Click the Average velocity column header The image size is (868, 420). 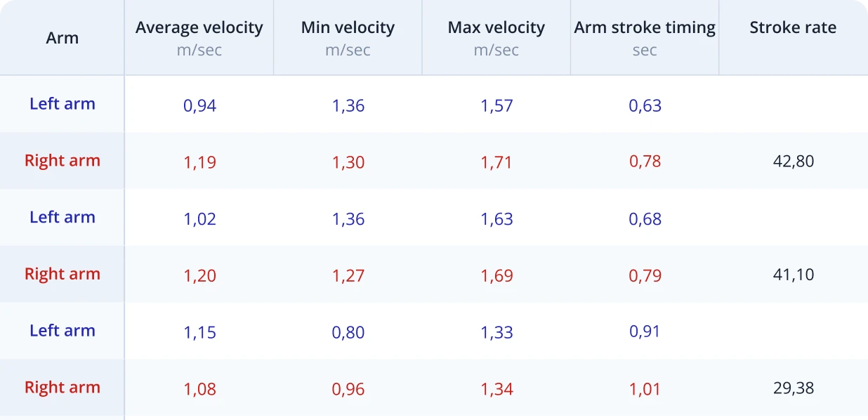pos(199,28)
